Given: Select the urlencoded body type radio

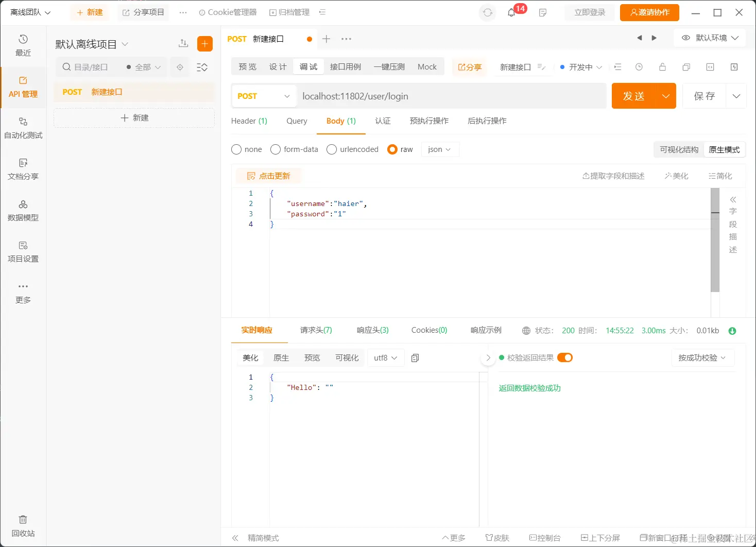Looking at the screenshot, I should (332, 149).
